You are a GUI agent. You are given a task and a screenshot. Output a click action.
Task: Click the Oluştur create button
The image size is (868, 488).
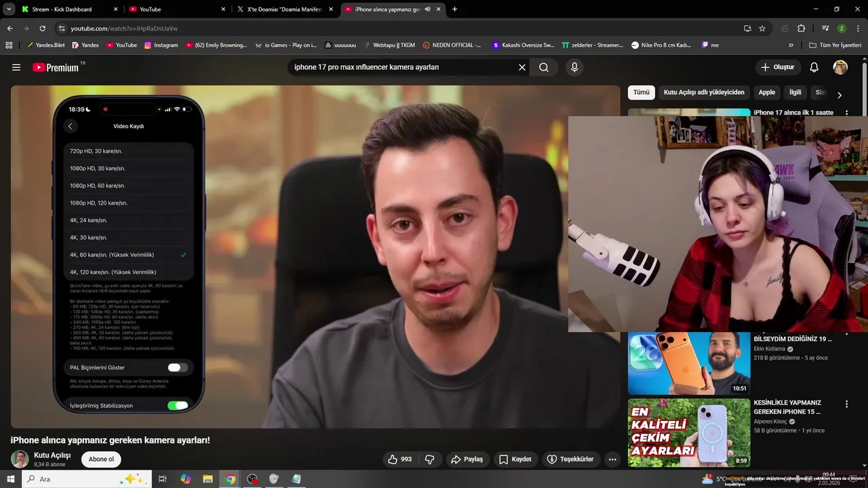778,67
